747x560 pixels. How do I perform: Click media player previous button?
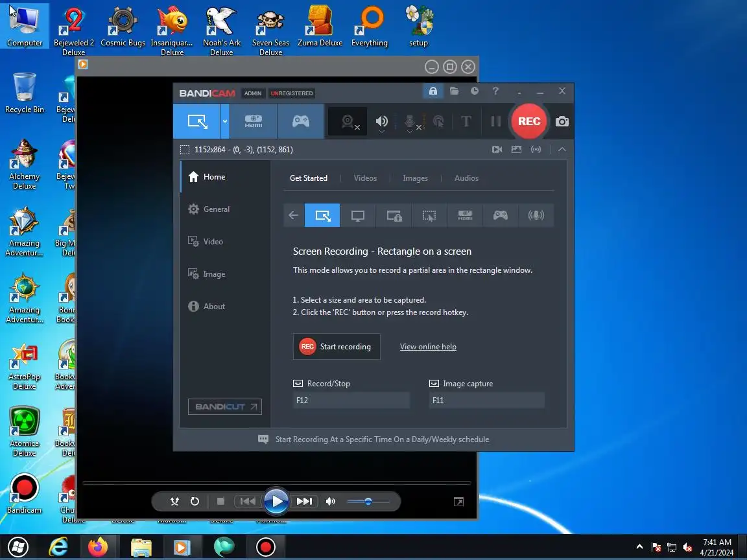[248, 502]
